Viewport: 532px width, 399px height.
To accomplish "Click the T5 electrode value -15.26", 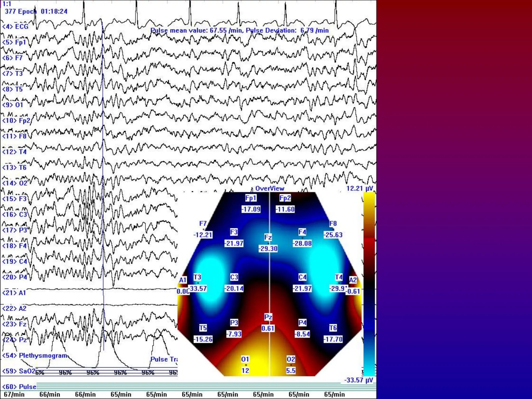I will pos(203,339).
